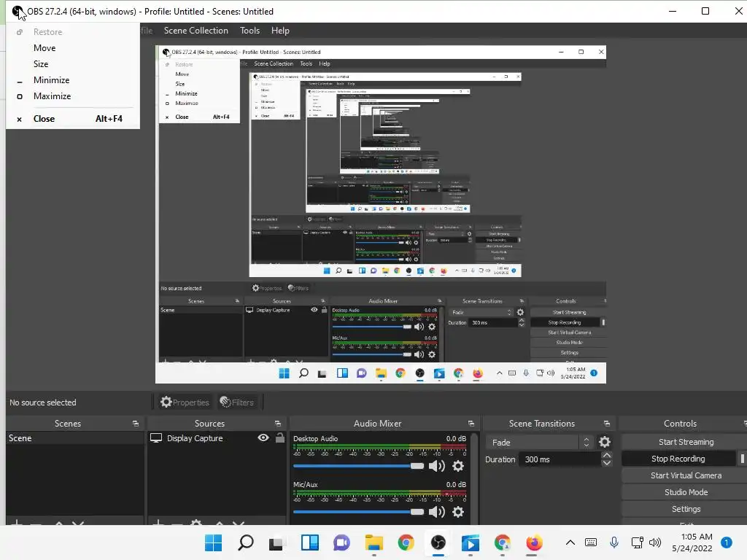
Task: Open clock showing 1:05 AM
Action: click(x=692, y=542)
